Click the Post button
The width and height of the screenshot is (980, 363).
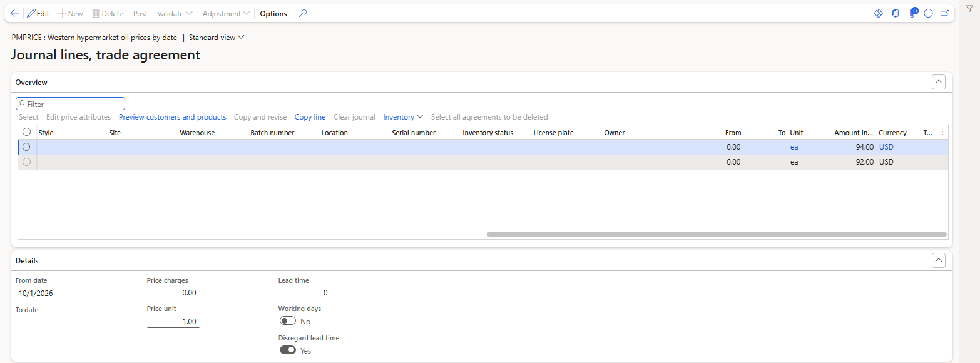point(140,13)
